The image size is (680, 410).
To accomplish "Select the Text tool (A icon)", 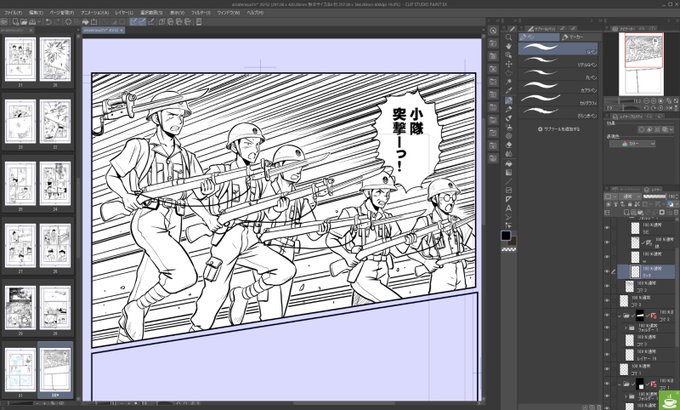I will tap(508, 208).
